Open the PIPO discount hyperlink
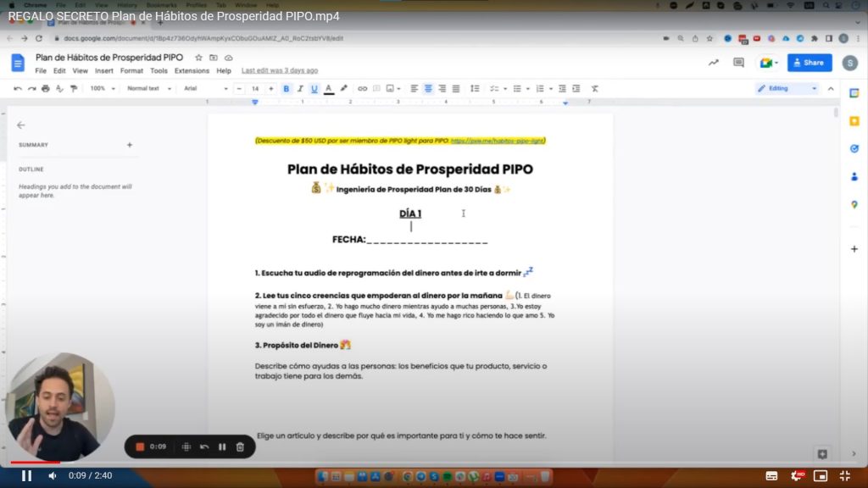 [497, 141]
